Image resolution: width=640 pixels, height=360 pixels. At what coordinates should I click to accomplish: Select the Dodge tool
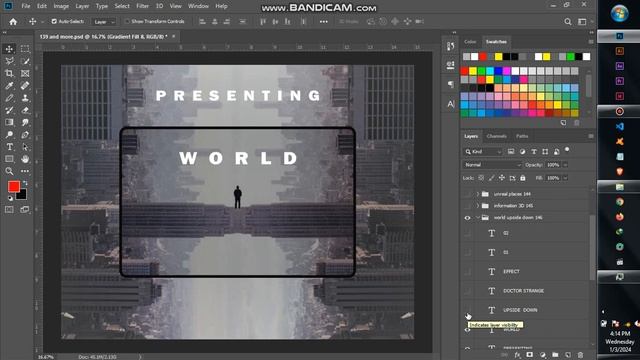[x=9, y=135]
